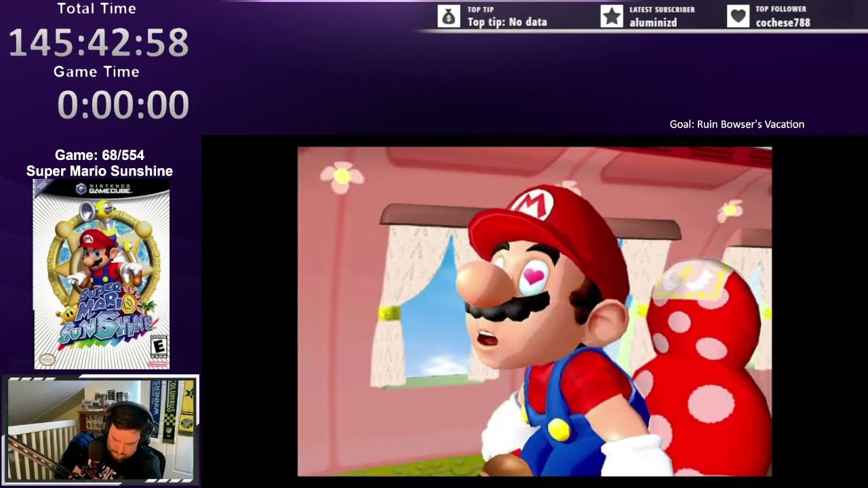Click the 'Top tip: No data' text
Image resolution: width=868 pixels, height=488 pixels.
[507, 22]
